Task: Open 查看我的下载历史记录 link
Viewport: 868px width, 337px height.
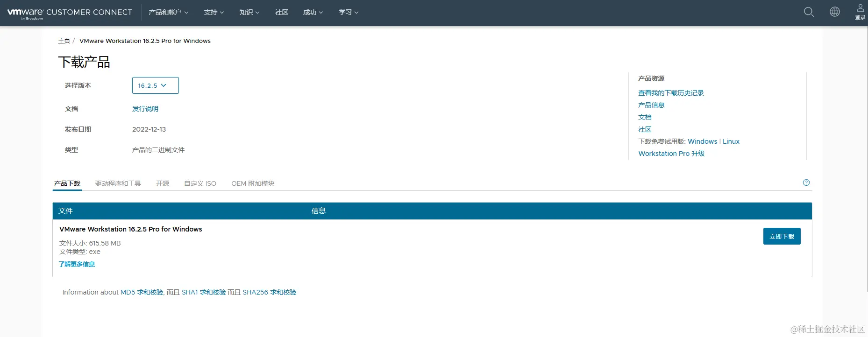Action: click(671, 93)
